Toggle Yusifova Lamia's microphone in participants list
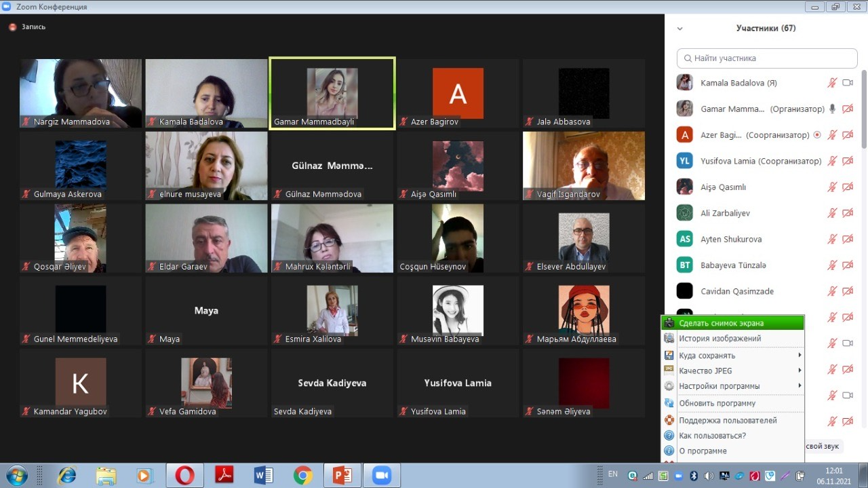 click(832, 161)
